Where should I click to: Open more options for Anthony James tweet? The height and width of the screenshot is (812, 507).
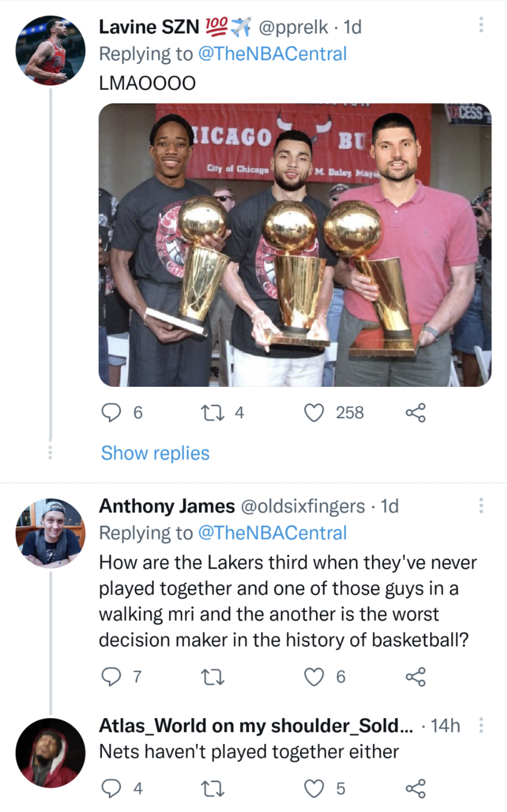481,506
